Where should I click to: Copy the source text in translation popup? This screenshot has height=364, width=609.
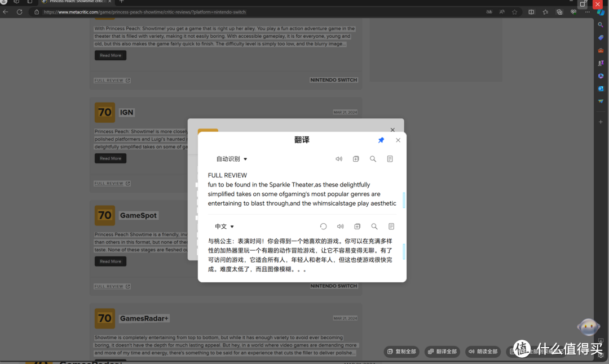point(356,159)
